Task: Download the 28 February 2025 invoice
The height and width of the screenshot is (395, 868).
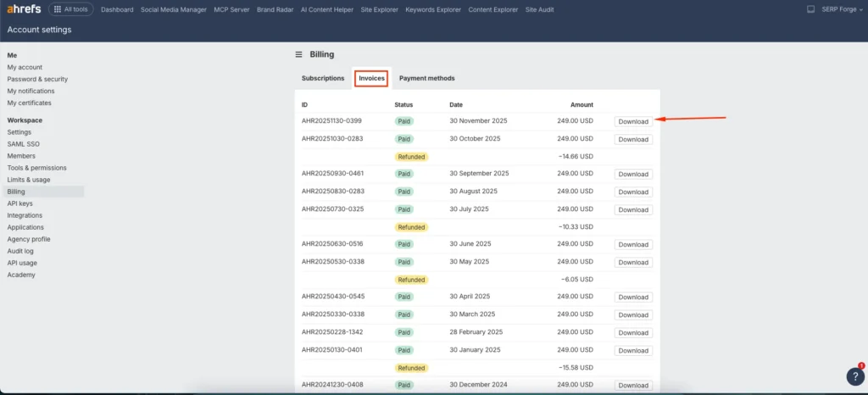Action: 633,332
